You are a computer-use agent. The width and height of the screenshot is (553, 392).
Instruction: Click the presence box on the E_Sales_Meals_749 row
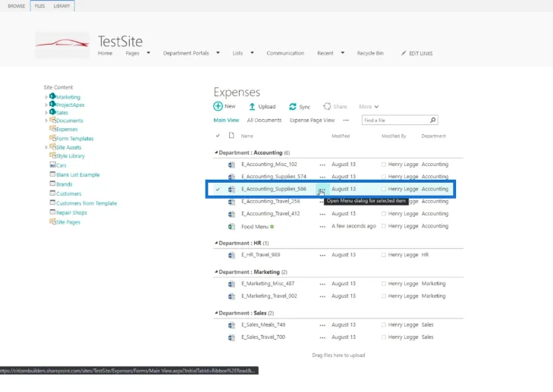383,325
